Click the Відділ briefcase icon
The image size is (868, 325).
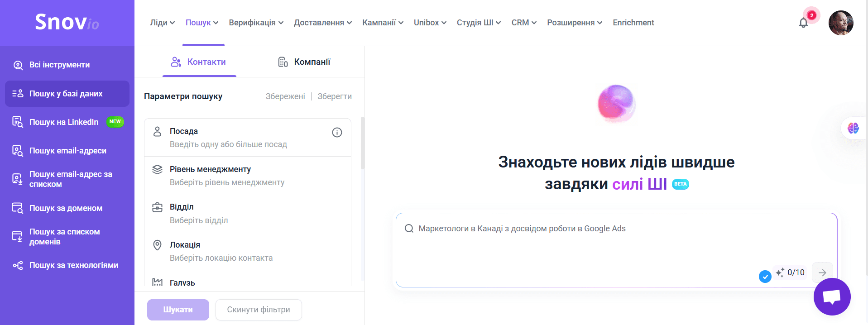coord(157,207)
